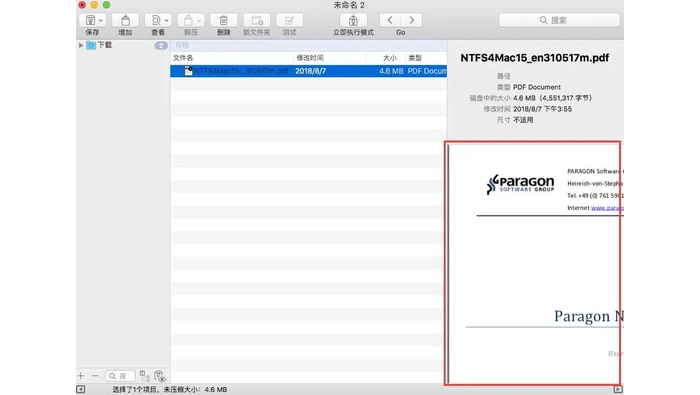Open the 查看 dropdown arrow
700x395 pixels.
tap(166, 21)
